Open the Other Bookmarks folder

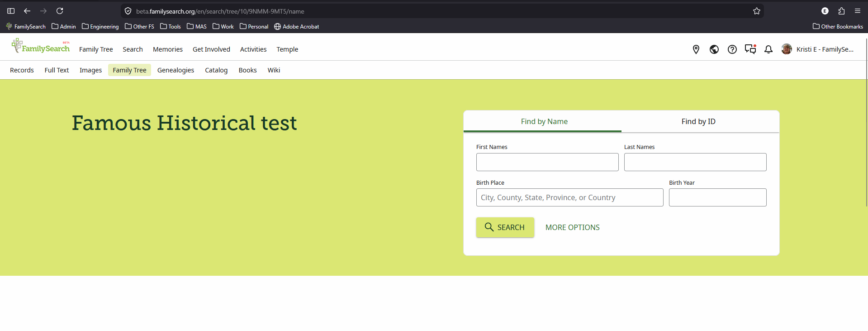tap(838, 27)
